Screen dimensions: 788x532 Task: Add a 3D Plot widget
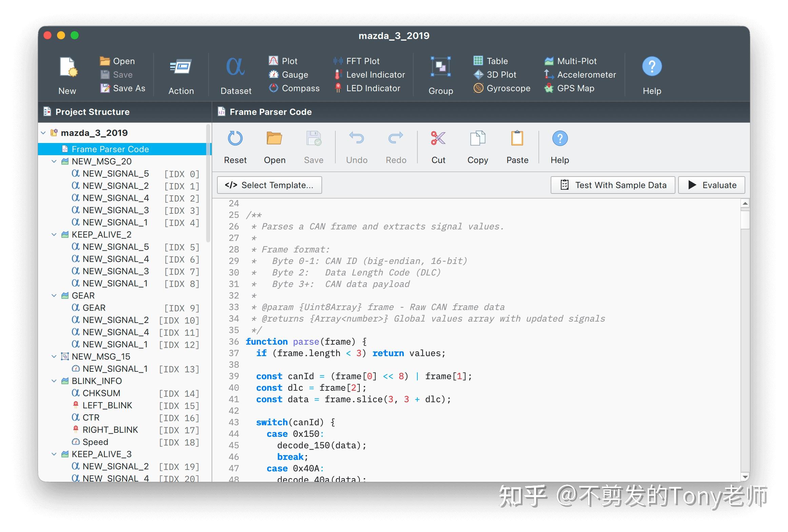pyautogui.click(x=495, y=75)
